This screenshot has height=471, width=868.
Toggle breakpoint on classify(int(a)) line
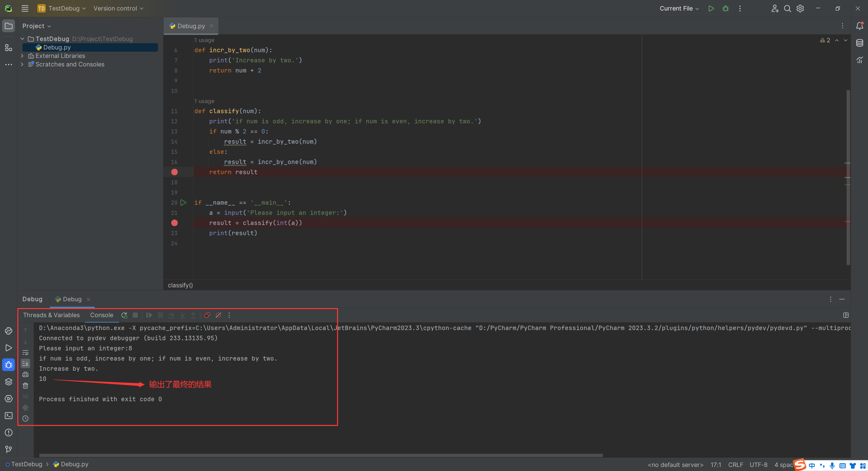pyautogui.click(x=175, y=223)
